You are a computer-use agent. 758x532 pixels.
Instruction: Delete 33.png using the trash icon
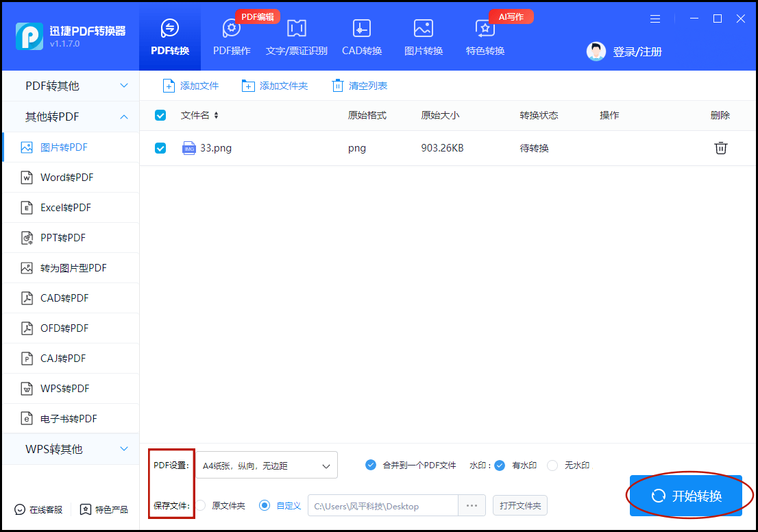click(720, 147)
